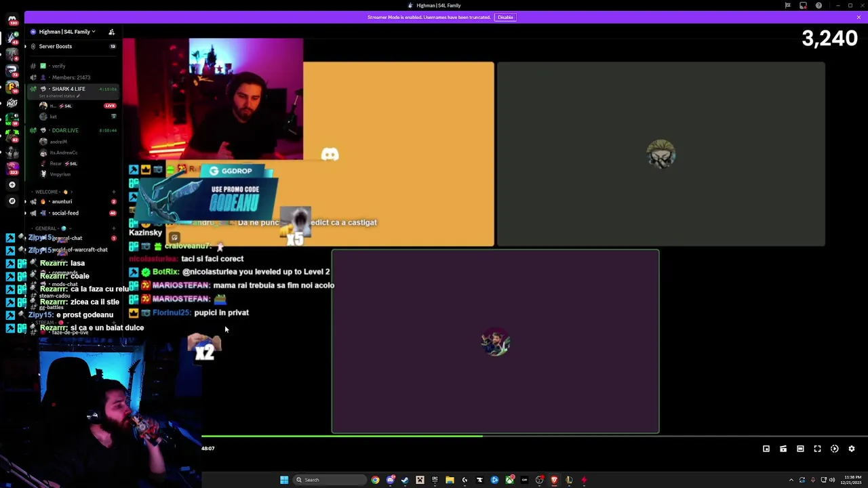Click the green stream progress bar
The width and height of the screenshot is (868, 488).
[x=342, y=436]
